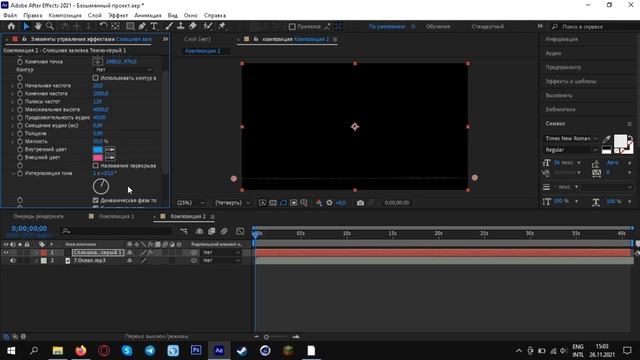Open the resolution dropdown showing Четверть
Viewport: 640px width, 360px height.
[x=232, y=203]
